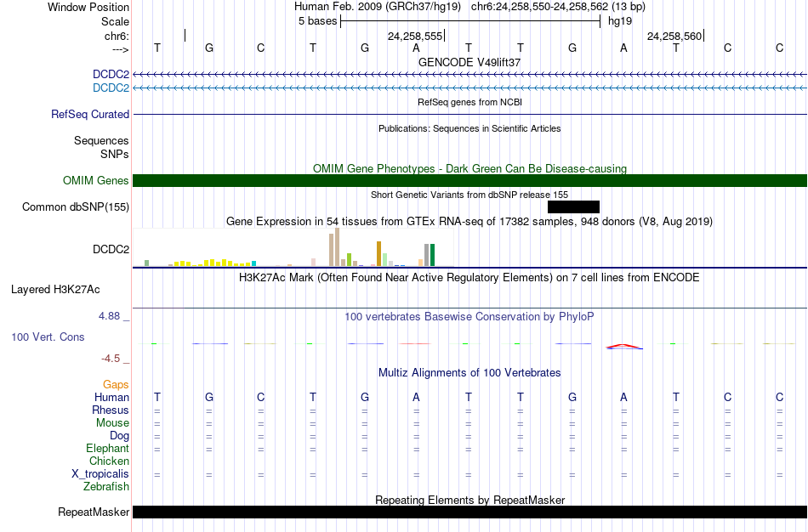The image size is (808, 532).
Task: Click the hg19 scale label
Action: coord(620,21)
